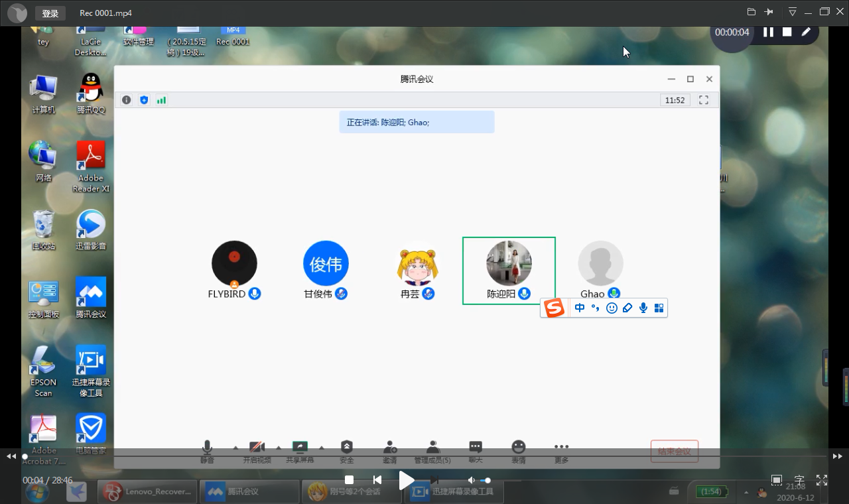Open the 腾讯会议 desktop shortcut
The width and height of the screenshot is (849, 504).
point(91,297)
